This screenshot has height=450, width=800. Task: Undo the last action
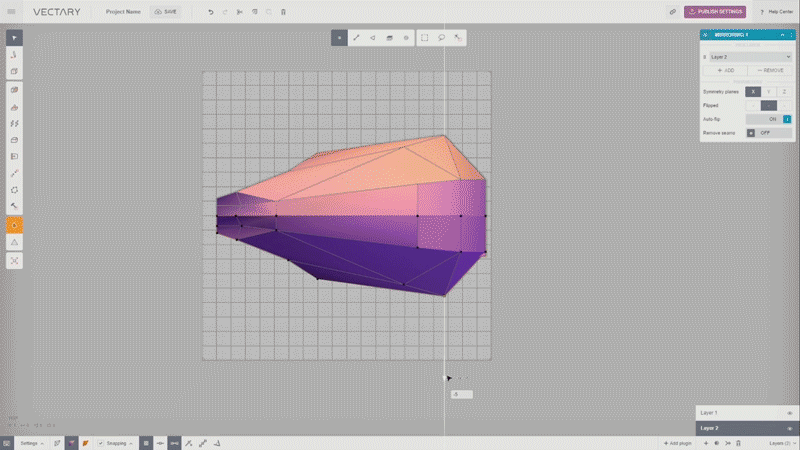pyautogui.click(x=211, y=12)
